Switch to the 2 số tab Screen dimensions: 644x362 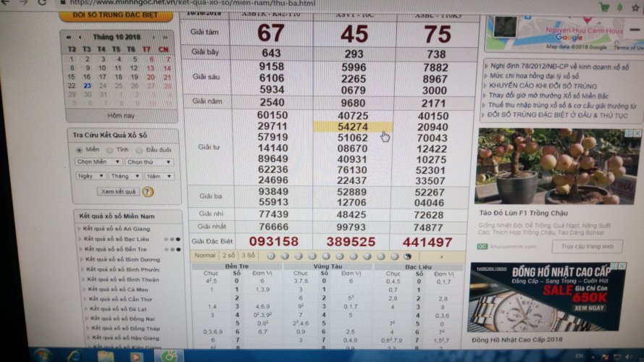click(x=227, y=256)
